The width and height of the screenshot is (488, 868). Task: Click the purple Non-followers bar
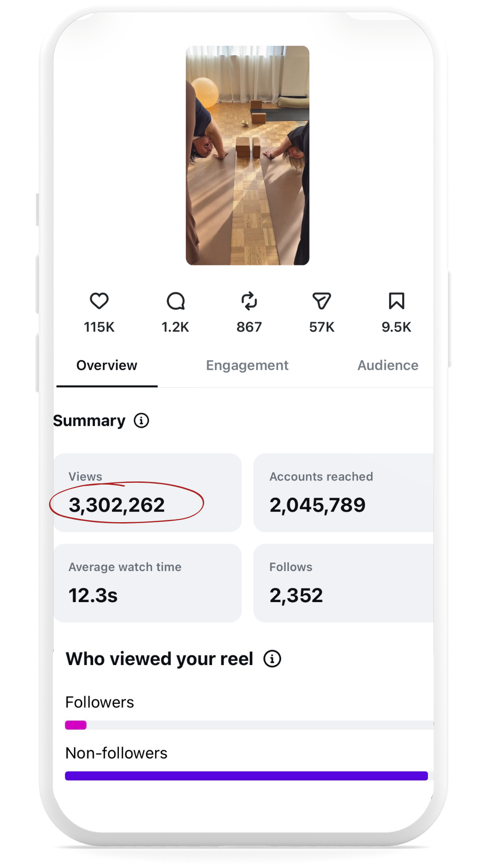point(246,776)
